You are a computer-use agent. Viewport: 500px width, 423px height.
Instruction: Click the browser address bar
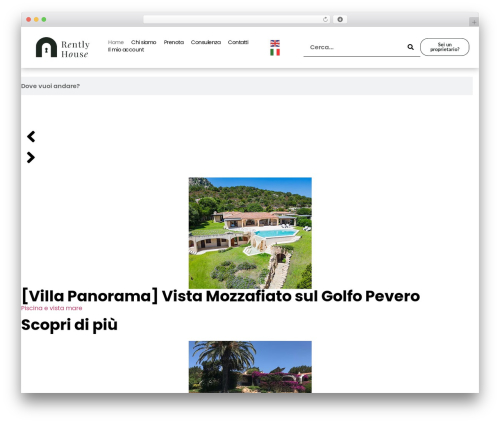pyautogui.click(x=237, y=20)
